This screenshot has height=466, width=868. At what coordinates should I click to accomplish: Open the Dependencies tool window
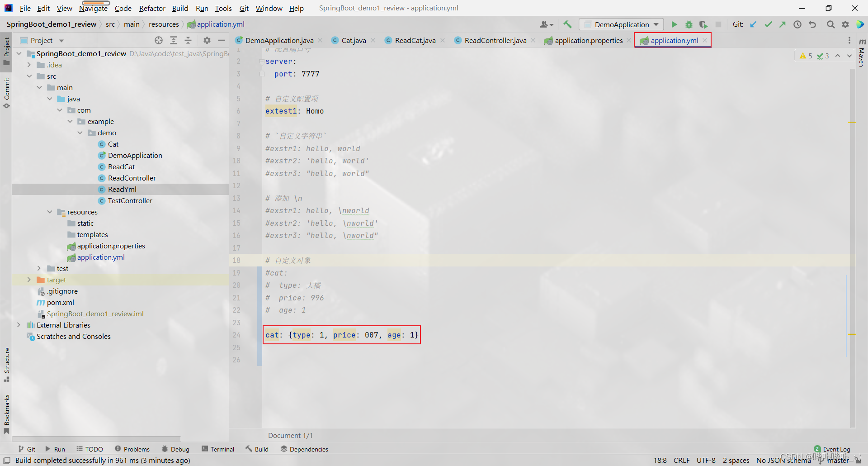304,449
